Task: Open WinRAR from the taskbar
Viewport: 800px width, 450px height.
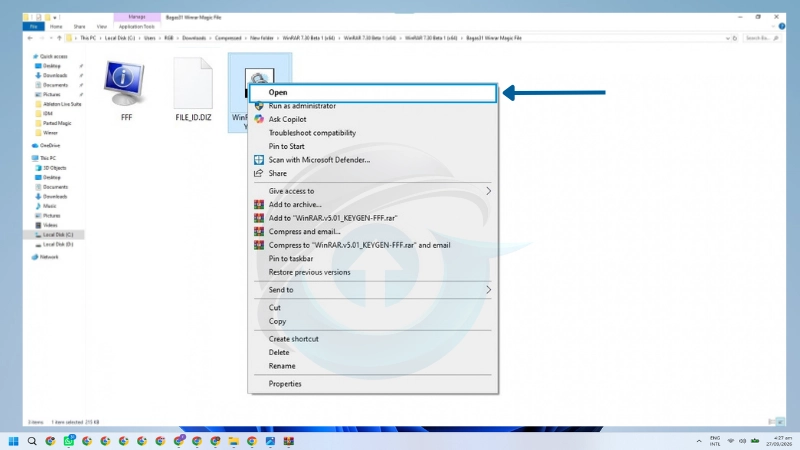Action: pyautogui.click(x=289, y=441)
